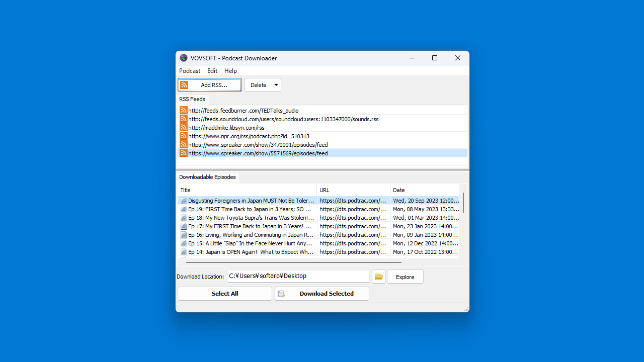This screenshot has height=362, width=644.
Task: Select the RSS Feeds tab
Action: click(192, 99)
